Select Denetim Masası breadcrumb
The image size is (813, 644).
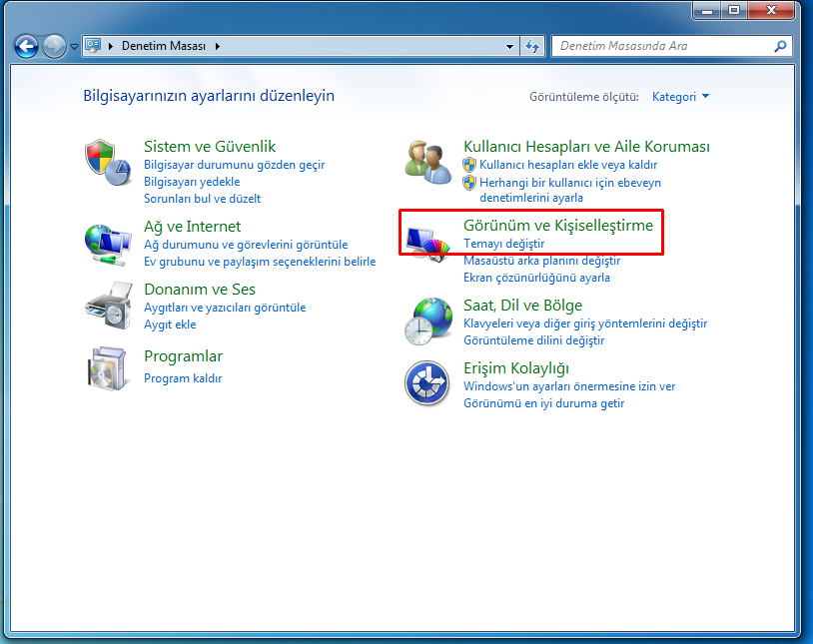click(x=164, y=46)
